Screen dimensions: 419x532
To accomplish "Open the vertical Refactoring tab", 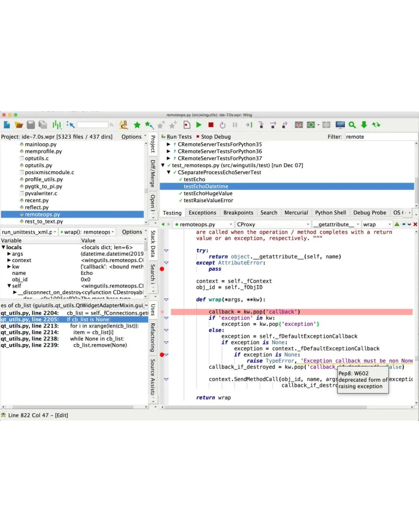I will (x=153, y=337).
